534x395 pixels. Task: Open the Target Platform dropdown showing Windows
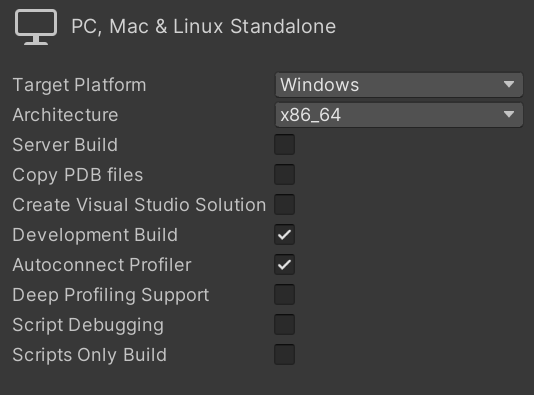(399, 85)
